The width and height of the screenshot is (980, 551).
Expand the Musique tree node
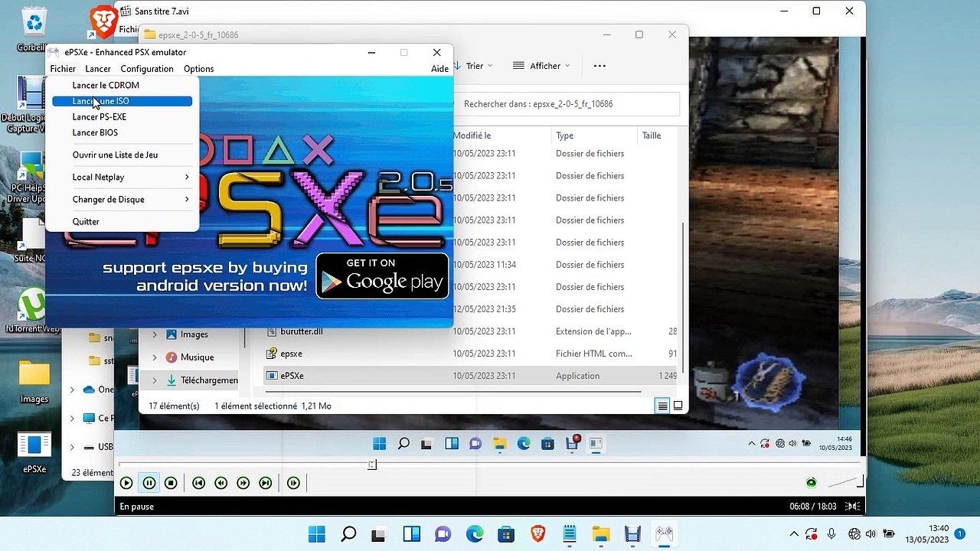click(x=155, y=357)
